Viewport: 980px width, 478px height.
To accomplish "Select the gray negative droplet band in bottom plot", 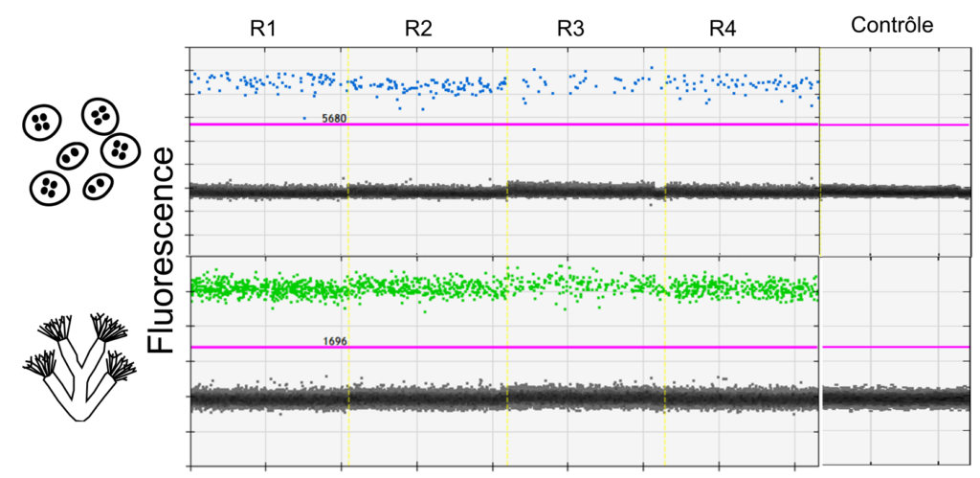I will point(431,397).
